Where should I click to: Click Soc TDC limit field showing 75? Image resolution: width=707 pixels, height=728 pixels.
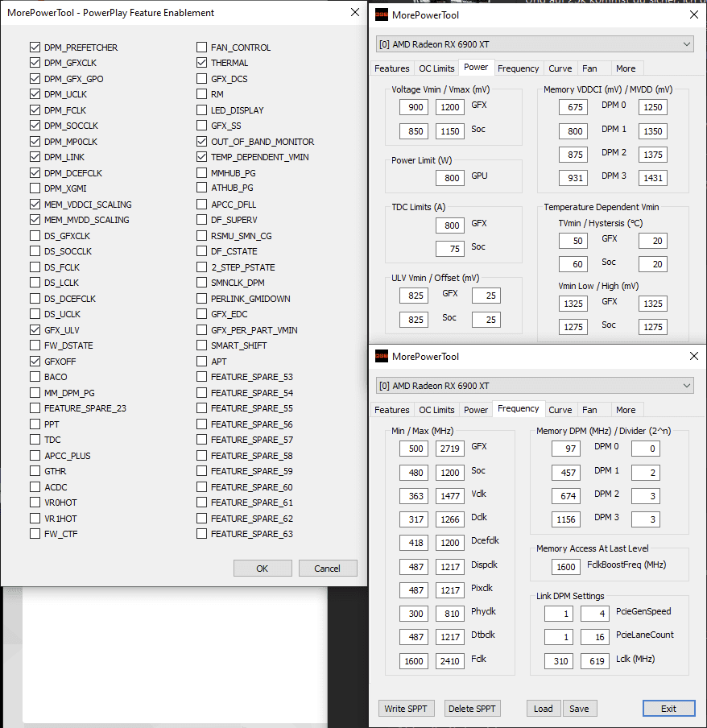[x=450, y=249]
